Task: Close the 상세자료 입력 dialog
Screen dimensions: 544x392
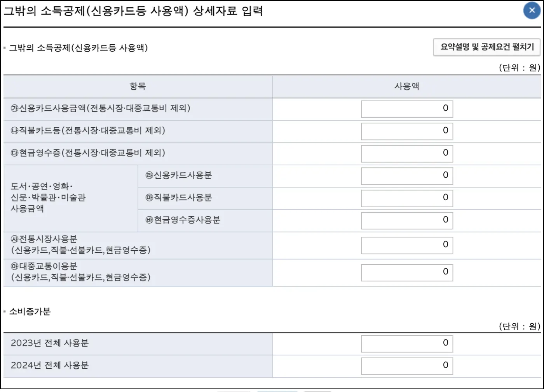Action: click(532, 10)
